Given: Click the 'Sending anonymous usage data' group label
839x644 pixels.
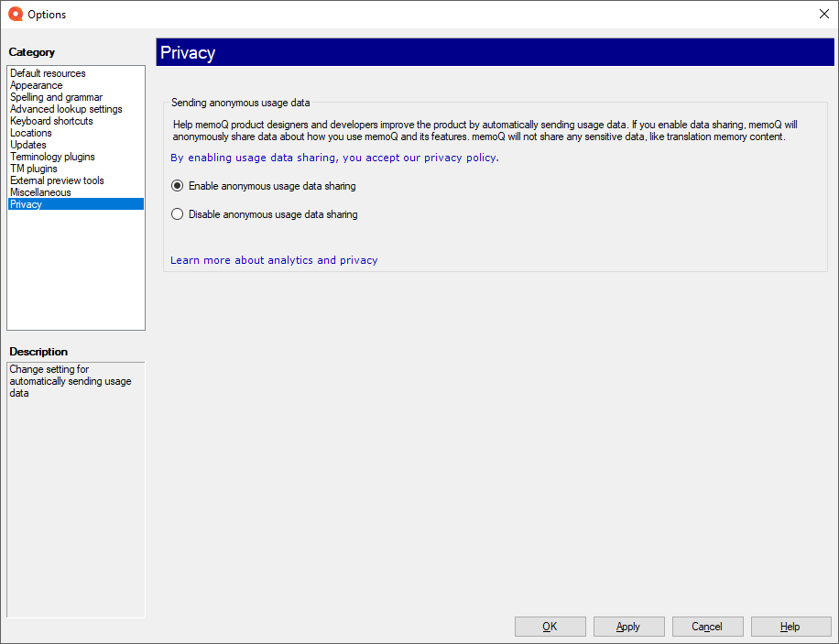Looking at the screenshot, I should point(240,103).
